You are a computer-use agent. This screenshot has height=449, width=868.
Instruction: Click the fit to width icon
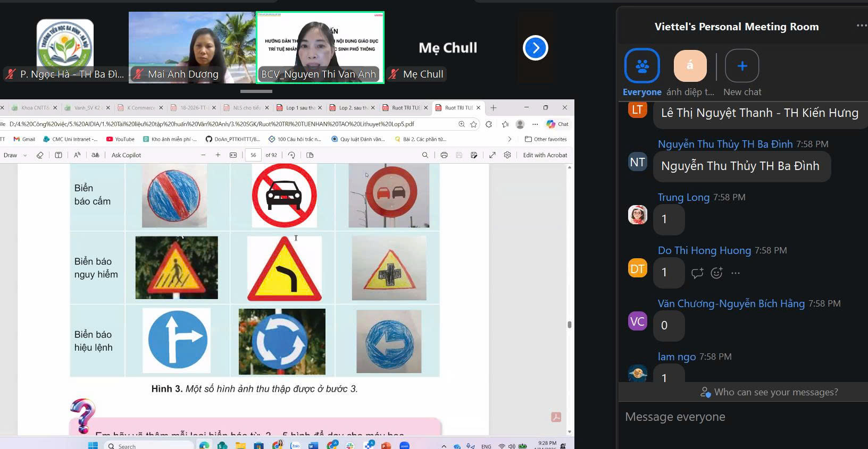(x=233, y=155)
